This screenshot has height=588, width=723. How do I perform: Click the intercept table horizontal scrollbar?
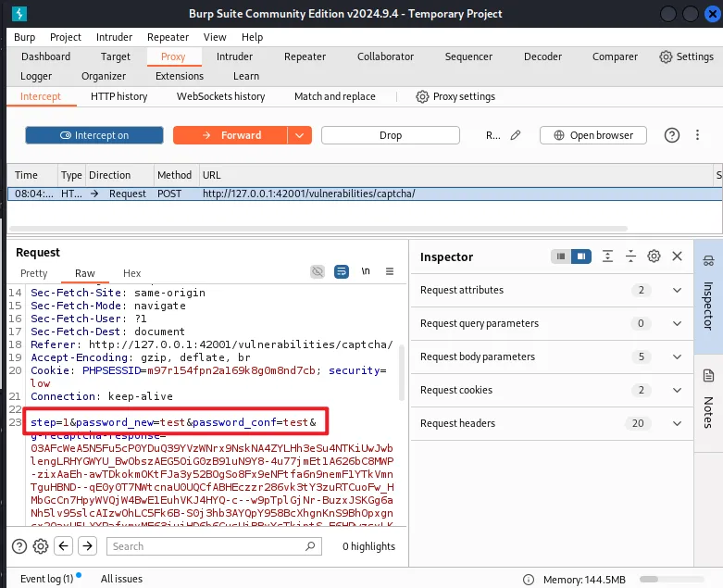click(318, 229)
